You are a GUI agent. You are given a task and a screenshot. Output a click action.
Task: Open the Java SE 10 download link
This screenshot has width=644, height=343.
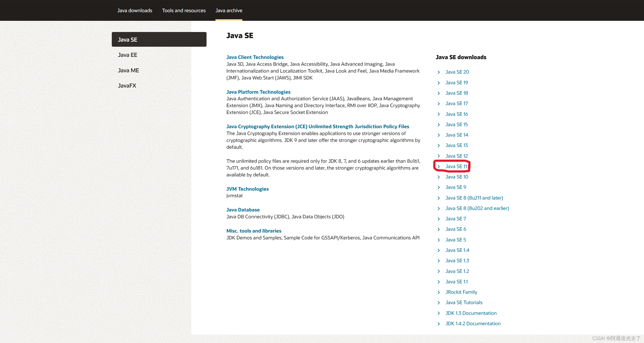pos(457,177)
